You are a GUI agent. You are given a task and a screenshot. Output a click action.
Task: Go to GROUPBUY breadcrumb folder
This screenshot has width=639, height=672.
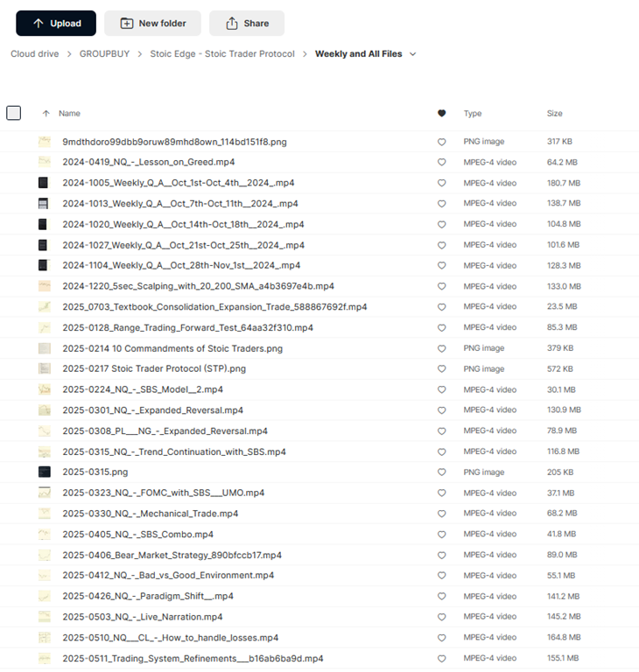pyautogui.click(x=104, y=54)
